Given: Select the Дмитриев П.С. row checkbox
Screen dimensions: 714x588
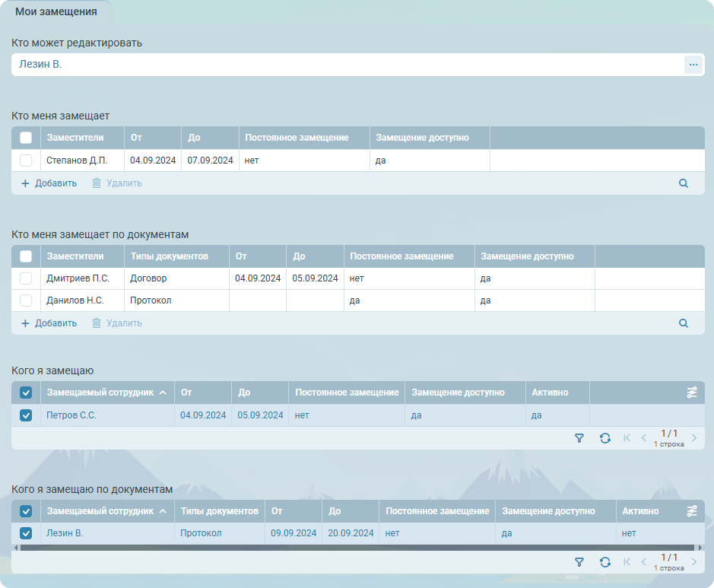Looking at the screenshot, I should (x=26, y=278).
